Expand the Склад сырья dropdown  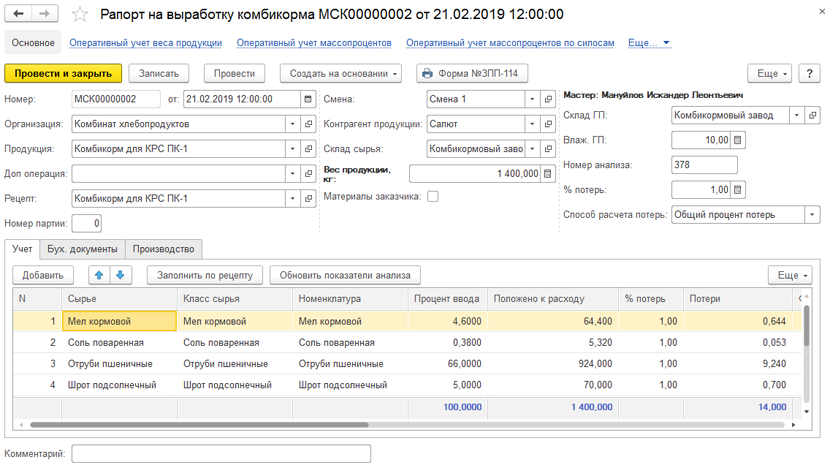click(x=533, y=149)
